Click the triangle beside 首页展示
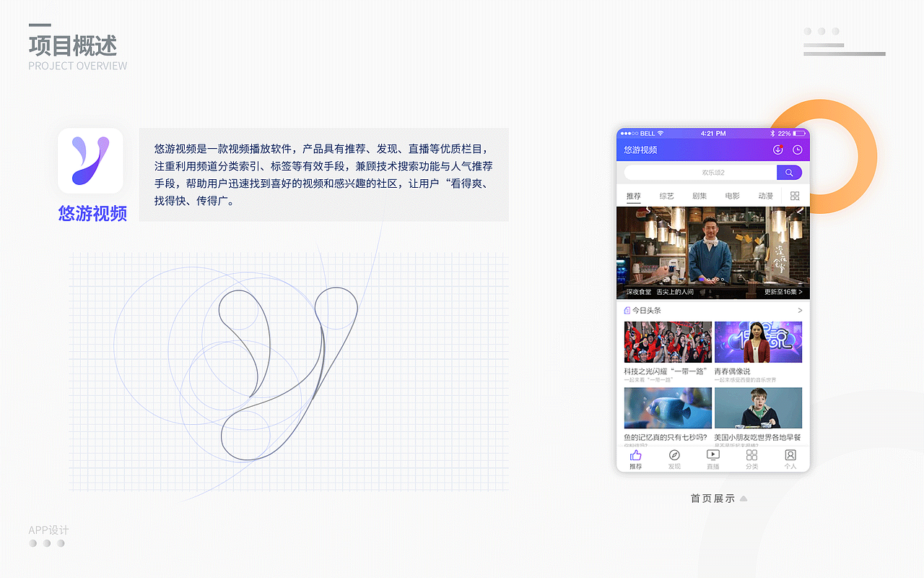 click(744, 499)
